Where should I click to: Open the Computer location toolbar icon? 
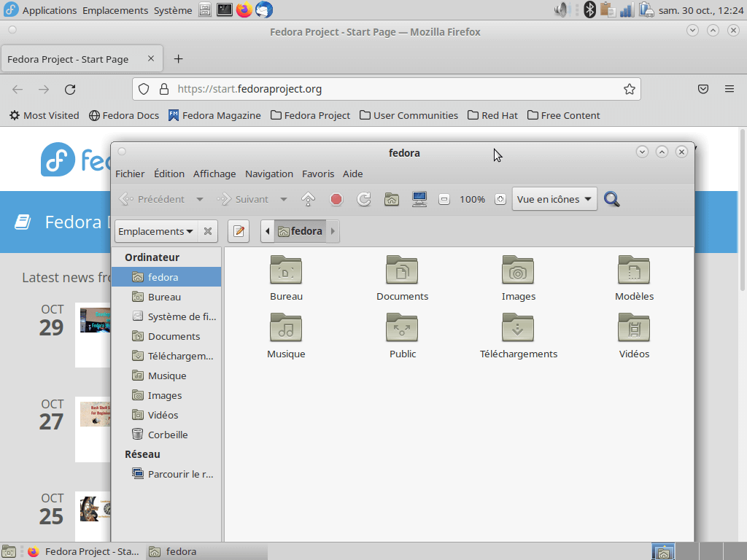419,199
